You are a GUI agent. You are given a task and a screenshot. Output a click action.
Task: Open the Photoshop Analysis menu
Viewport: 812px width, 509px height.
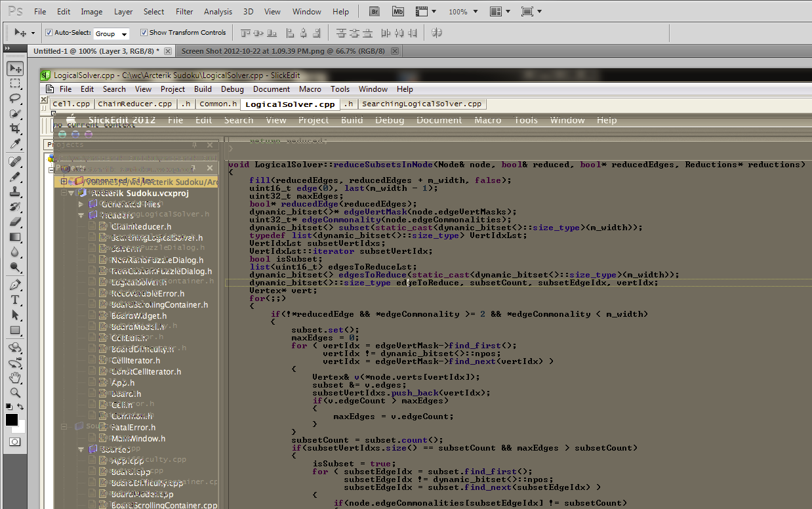tap(218, 12)
